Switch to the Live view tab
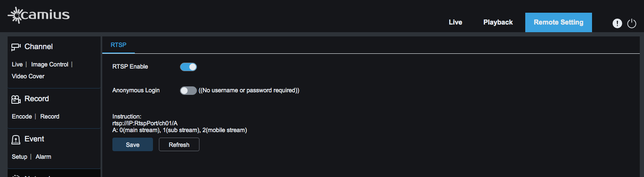Viewport: 644px width, 177px height. click(x=455, y=22)
